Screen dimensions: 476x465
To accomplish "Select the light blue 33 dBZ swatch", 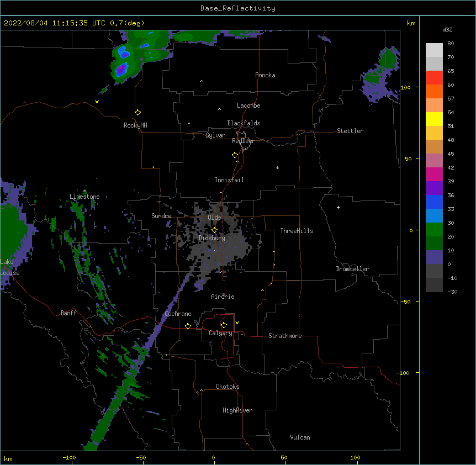I will (434, 216).
